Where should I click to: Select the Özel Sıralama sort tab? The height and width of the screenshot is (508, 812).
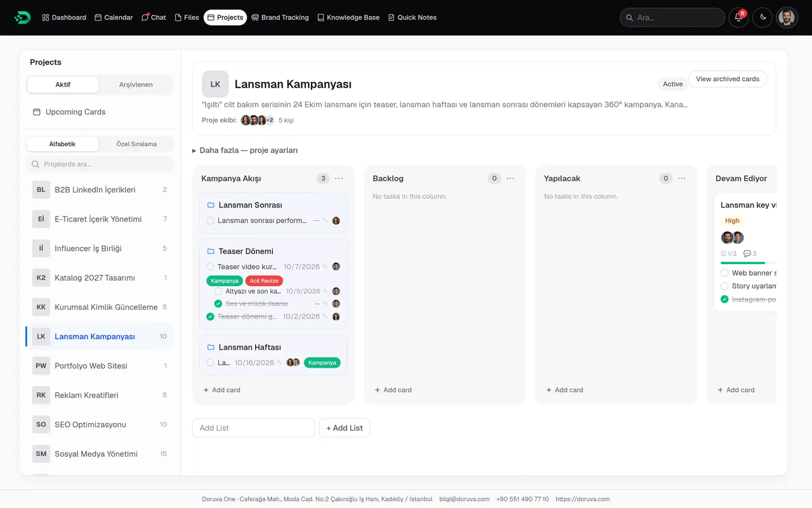136,144
